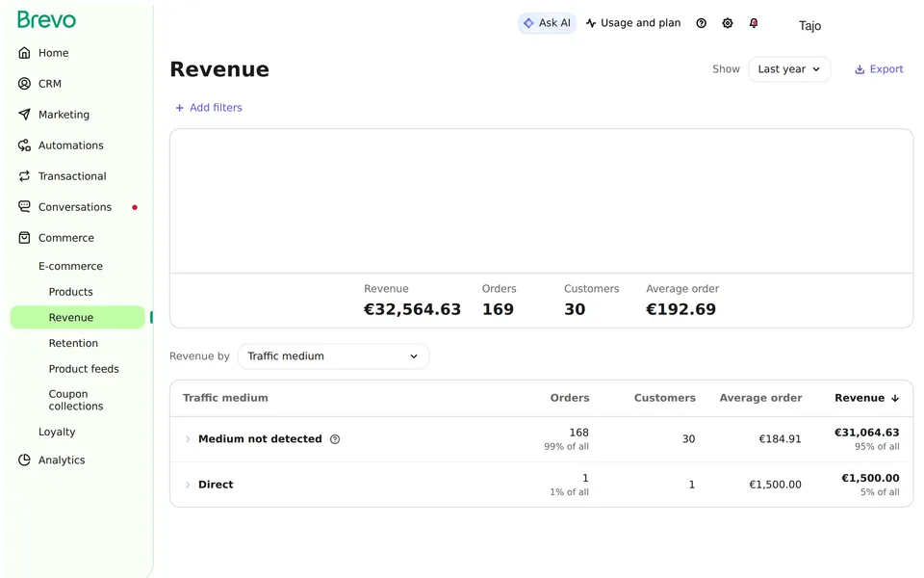The image size is (924, 578).
Task: Open Conversations in the sidebar
Action: click(75, 207)
